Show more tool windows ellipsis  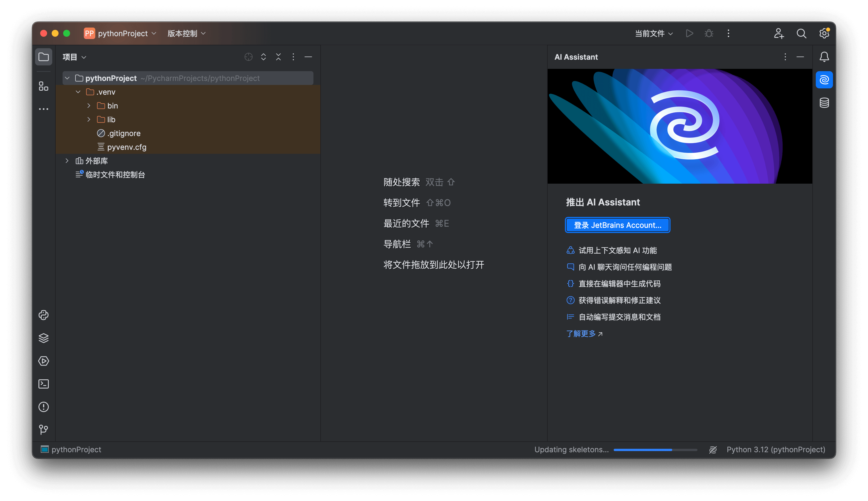click(x=44, y=109)
